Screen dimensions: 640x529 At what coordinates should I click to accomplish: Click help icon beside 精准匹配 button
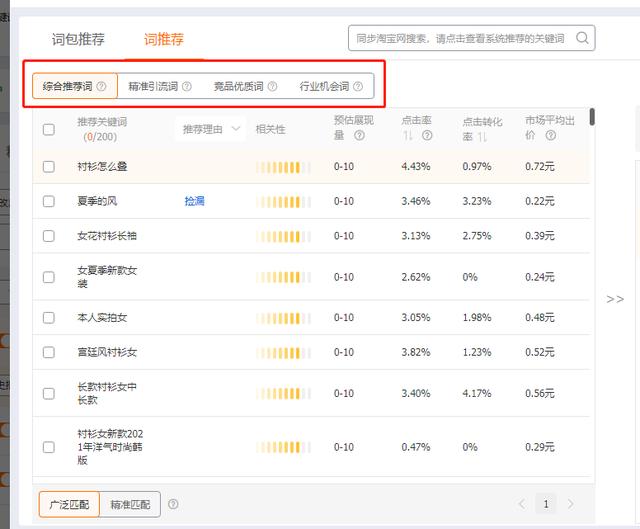point(174,505)
